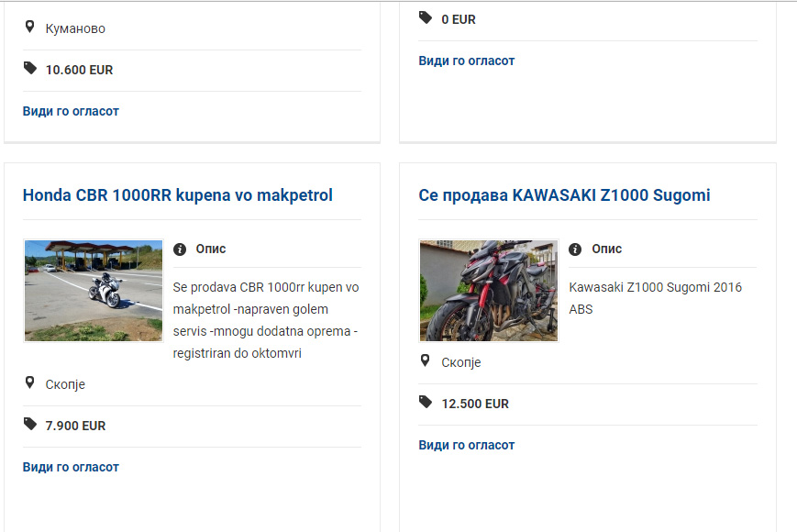
Task: Click the price tag icon beside 12.500 EUR
Action: pos(426,402)
